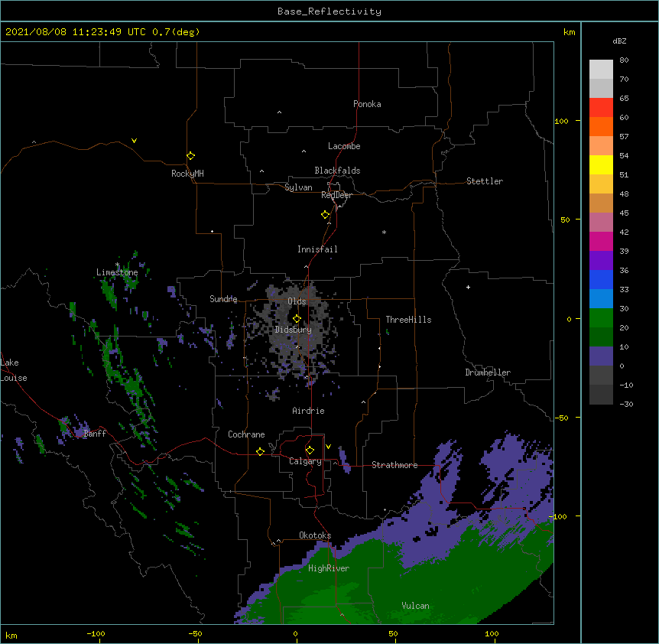Screen dimensions: 659x644
Task: Click the white plus marker north of Drumheller
Action: [468, 287]
